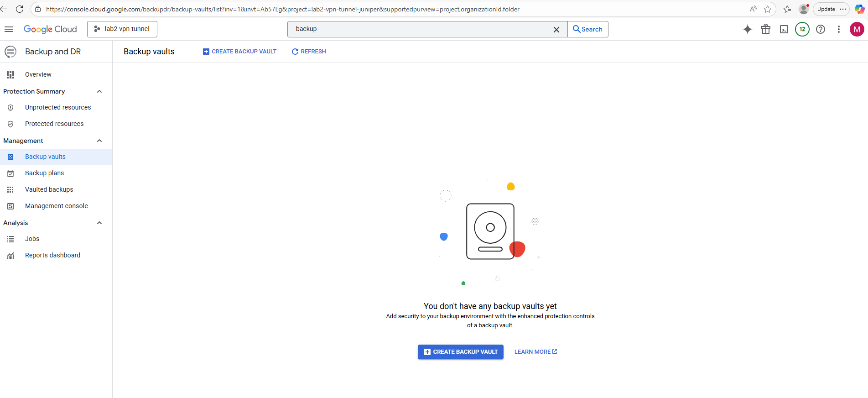868x398 pixels.
Task: Click the blue CREATE BACKUP VAULT button
Action: coord(461,352)
